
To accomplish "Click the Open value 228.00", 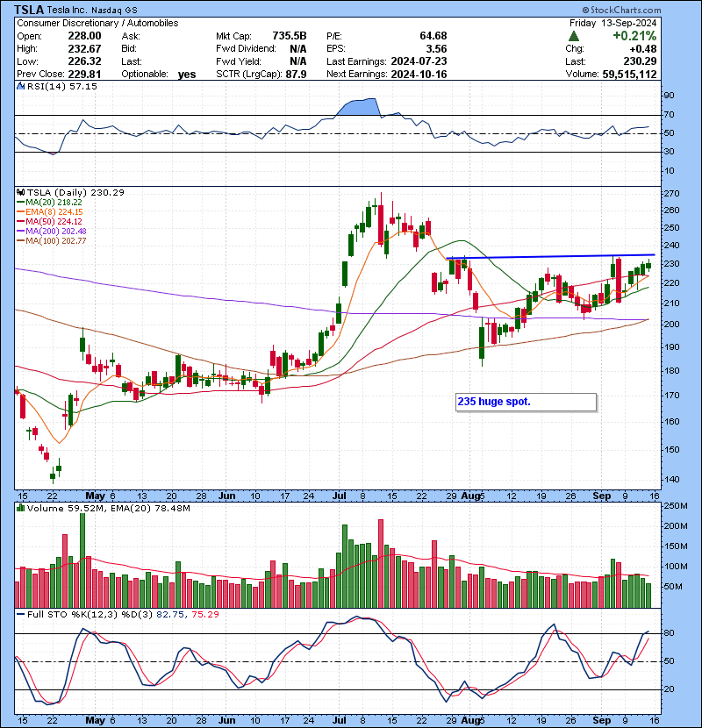I will point(84,36).
